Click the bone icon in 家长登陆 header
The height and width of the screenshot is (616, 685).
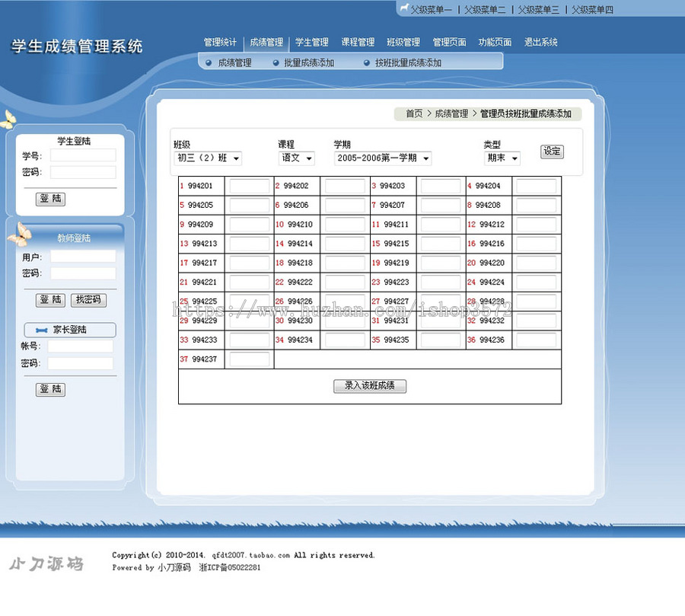42,330
